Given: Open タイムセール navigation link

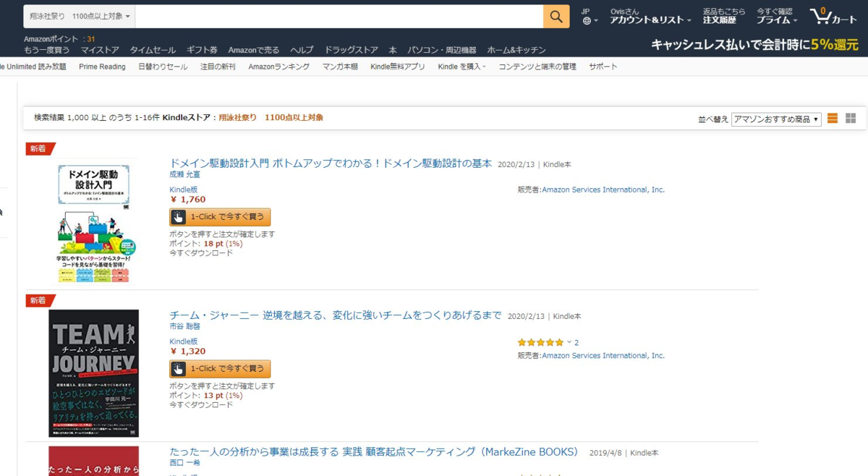Looking at the screenshot, I should [153, 50].
